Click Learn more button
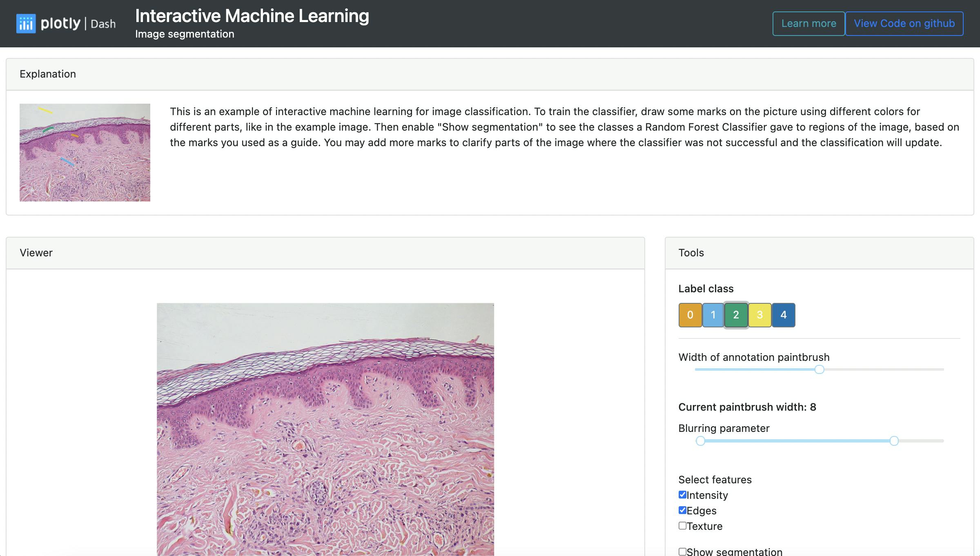This screenshot has height=556, width=980. (809, 24)
